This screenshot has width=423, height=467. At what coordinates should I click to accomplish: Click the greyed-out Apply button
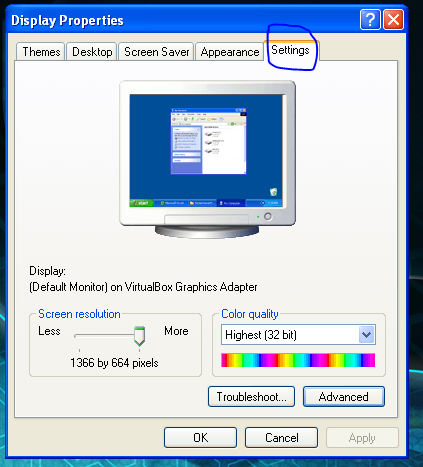(362, 437)
